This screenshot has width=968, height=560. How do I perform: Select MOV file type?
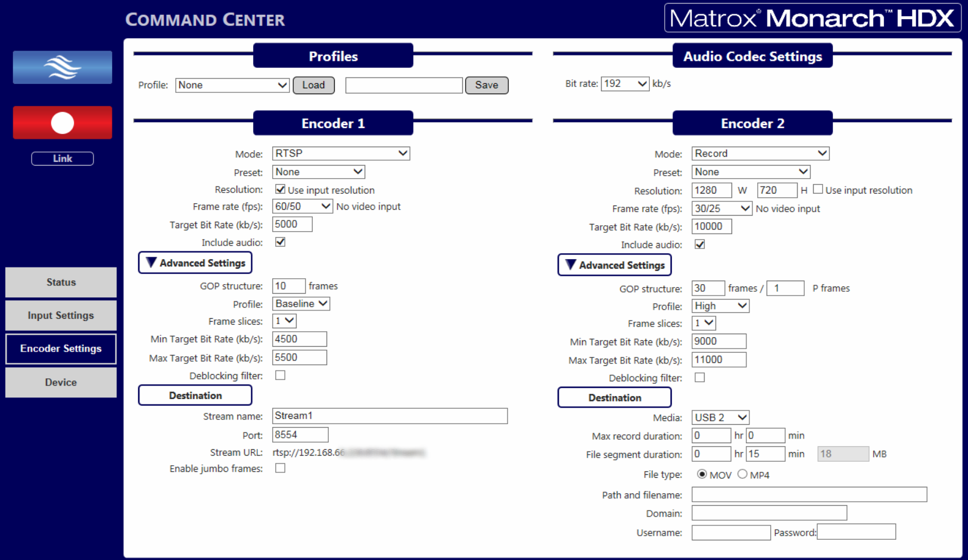(x=702, y=474)
